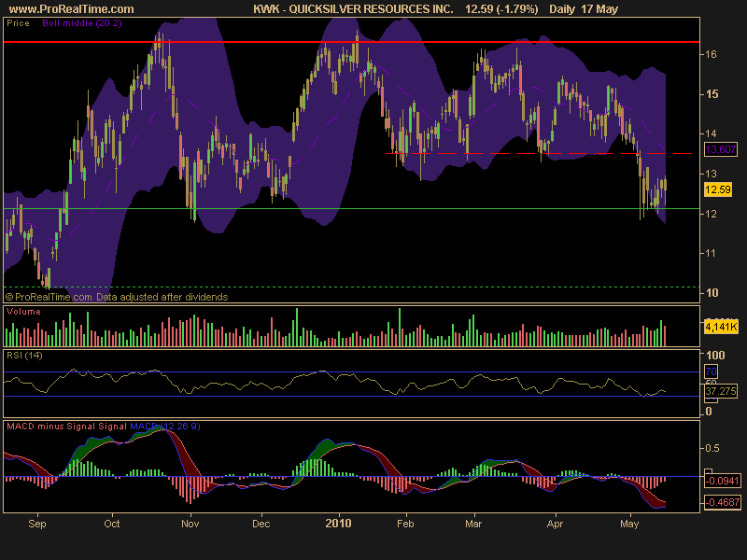Viewport: 747px width, 560px height.
Task: Click the RSI (14) panel label
Action: 24,356
